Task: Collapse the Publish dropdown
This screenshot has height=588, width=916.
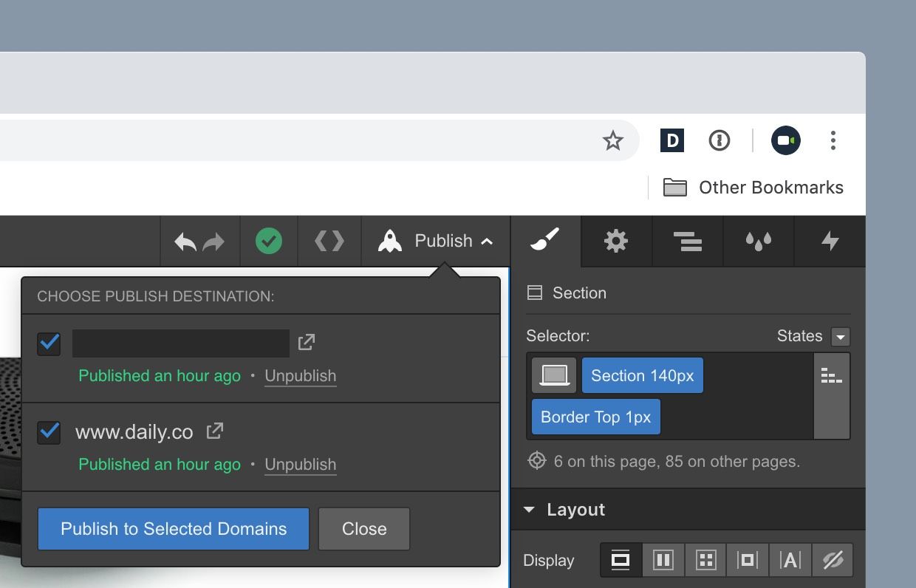Action: [x=435, y=241]
